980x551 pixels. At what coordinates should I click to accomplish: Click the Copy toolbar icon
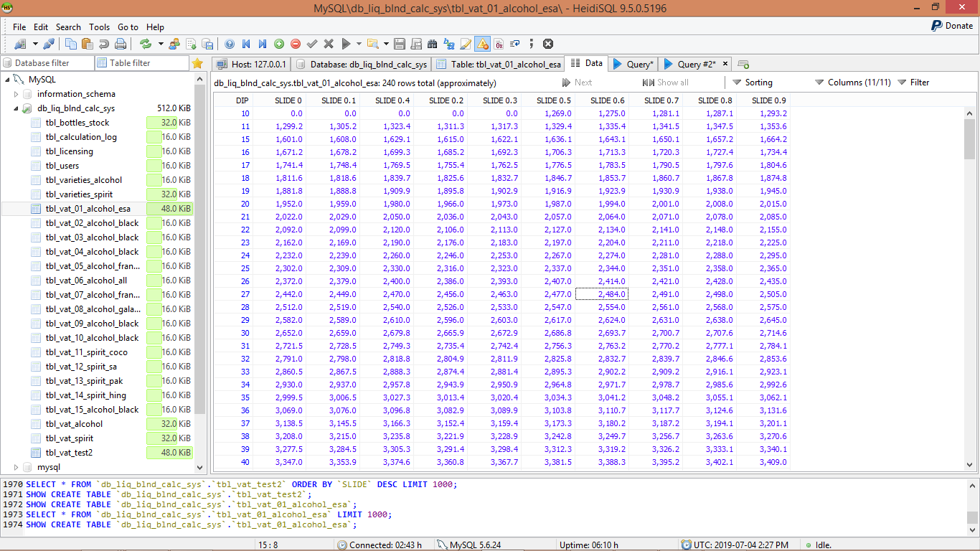(x=71, y=44)
